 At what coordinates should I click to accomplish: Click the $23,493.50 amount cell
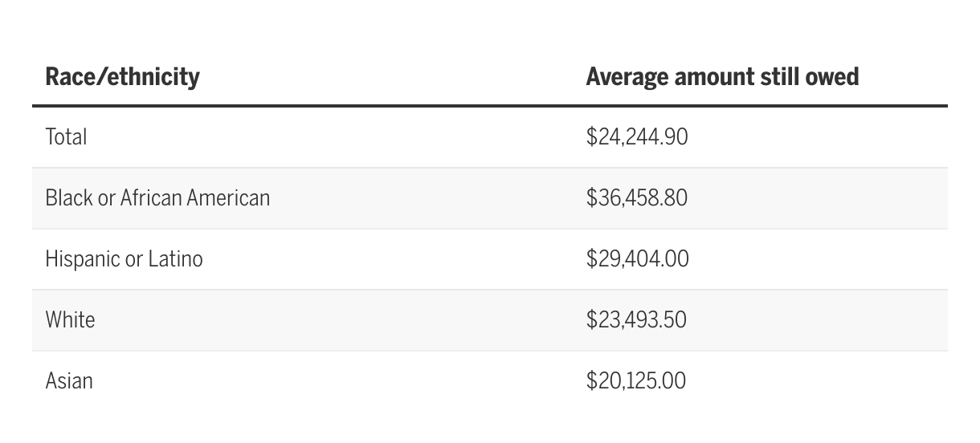(x=636, y=320)
